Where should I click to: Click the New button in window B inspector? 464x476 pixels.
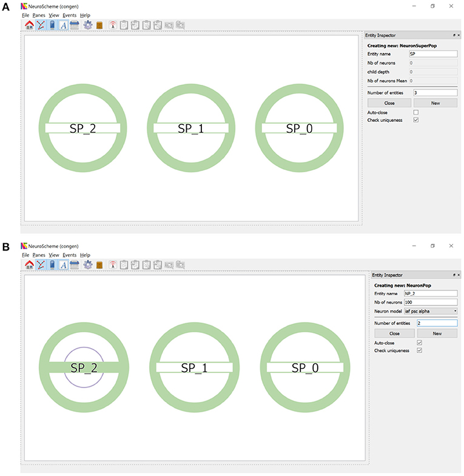437,334
